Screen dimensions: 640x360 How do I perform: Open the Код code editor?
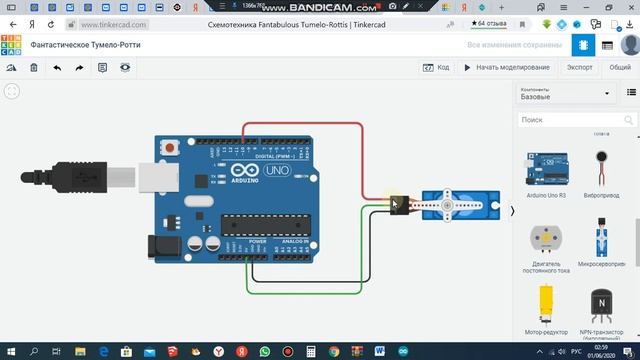[x=436, y=67]
